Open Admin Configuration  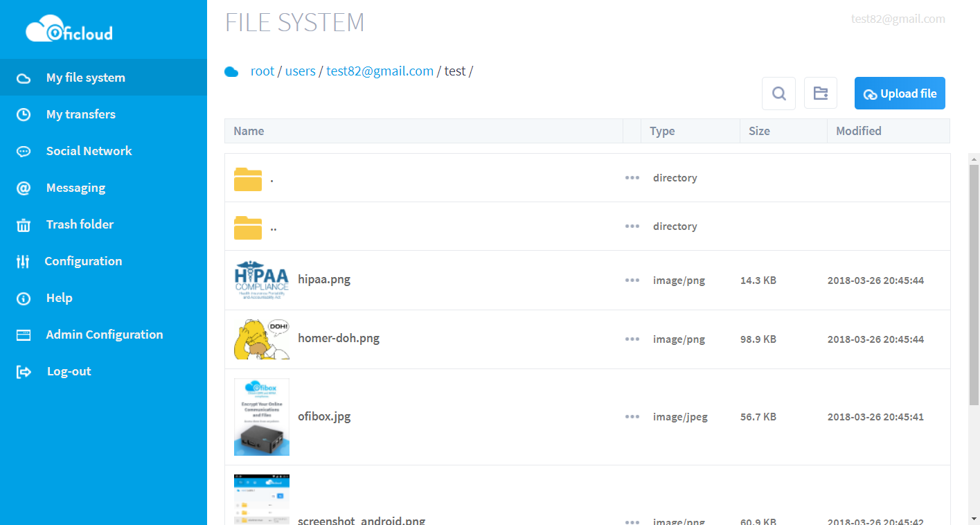tap(103, 335)
